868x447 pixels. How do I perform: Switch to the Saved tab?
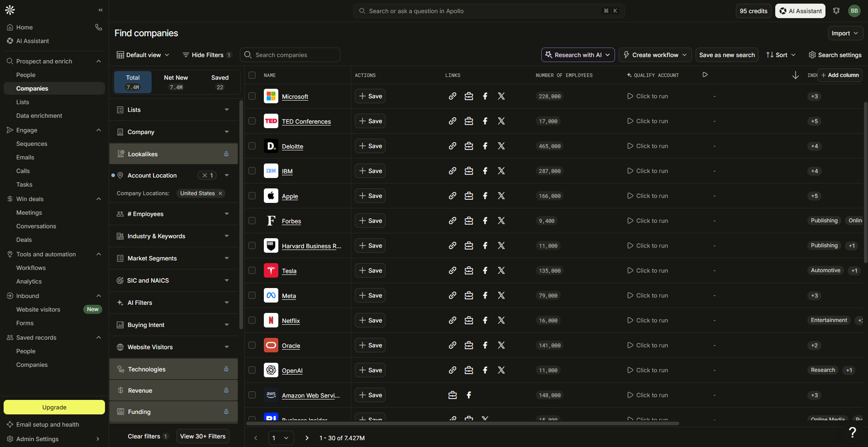pos(220,82)
